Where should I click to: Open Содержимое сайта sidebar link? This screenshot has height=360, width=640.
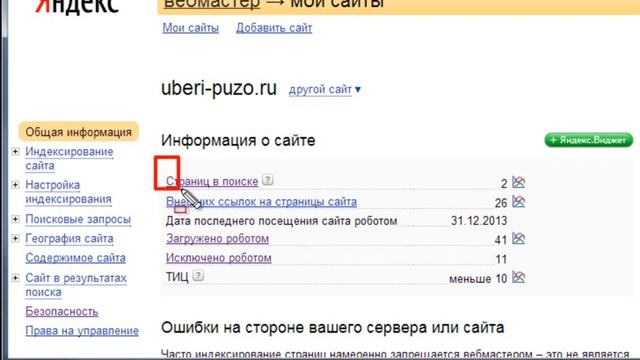(x=76, y=258)
